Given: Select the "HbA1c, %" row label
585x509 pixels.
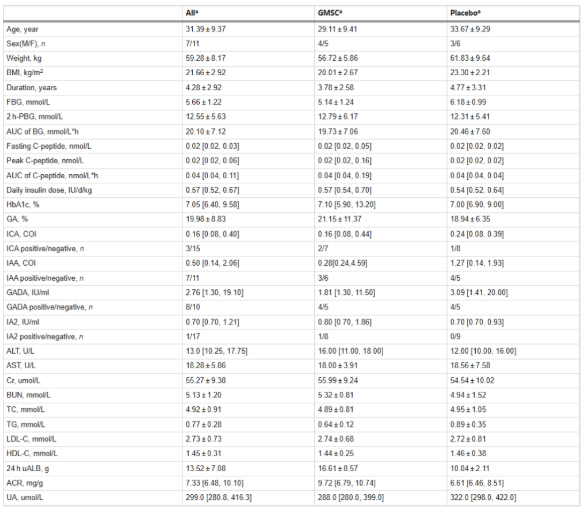Looking at the screenshot, I should [23, 204].
